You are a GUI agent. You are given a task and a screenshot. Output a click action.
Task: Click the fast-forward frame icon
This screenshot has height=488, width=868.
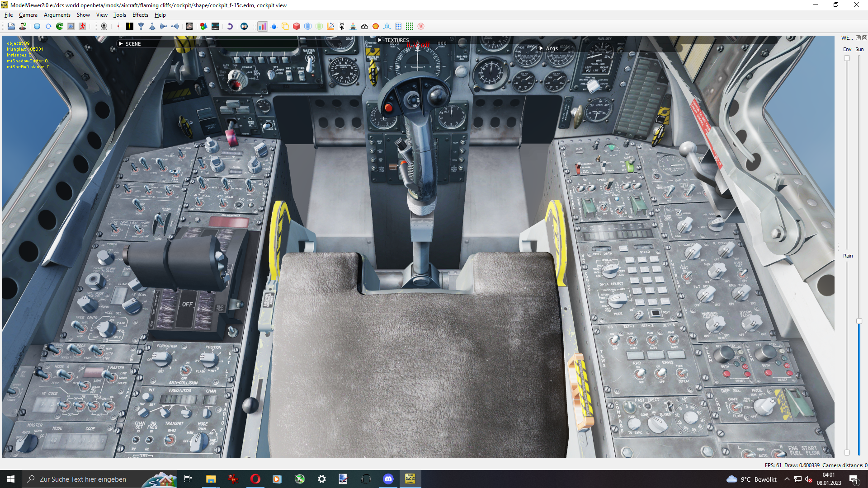pos(71,26)
